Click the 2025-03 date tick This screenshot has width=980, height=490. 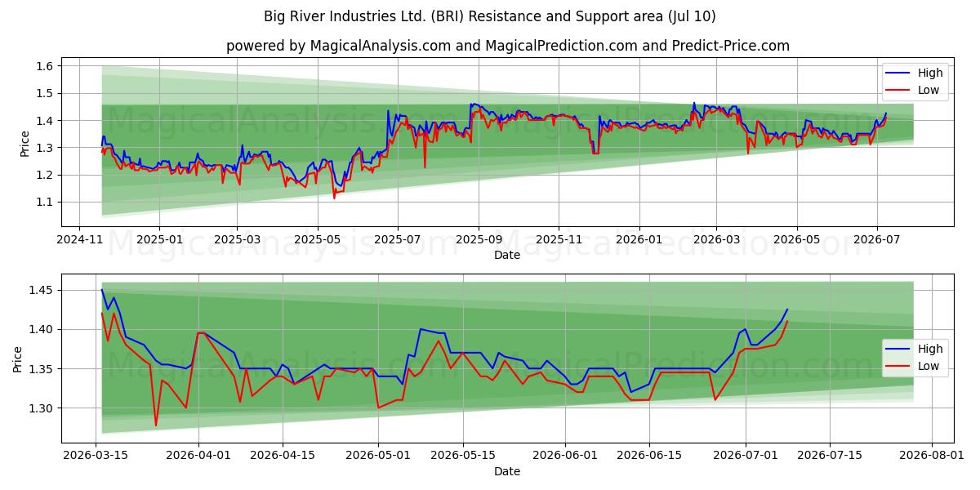point(237,240)
